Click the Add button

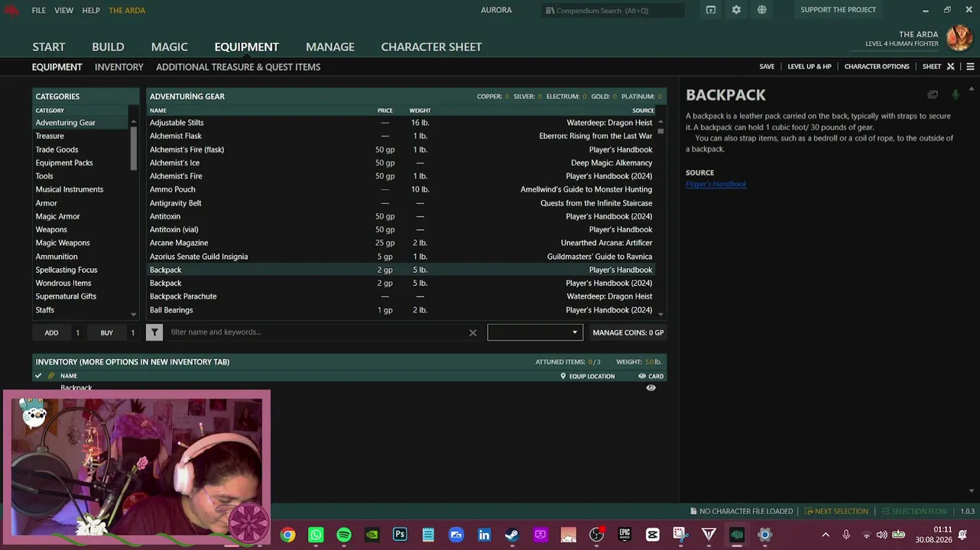coord(51,332)
